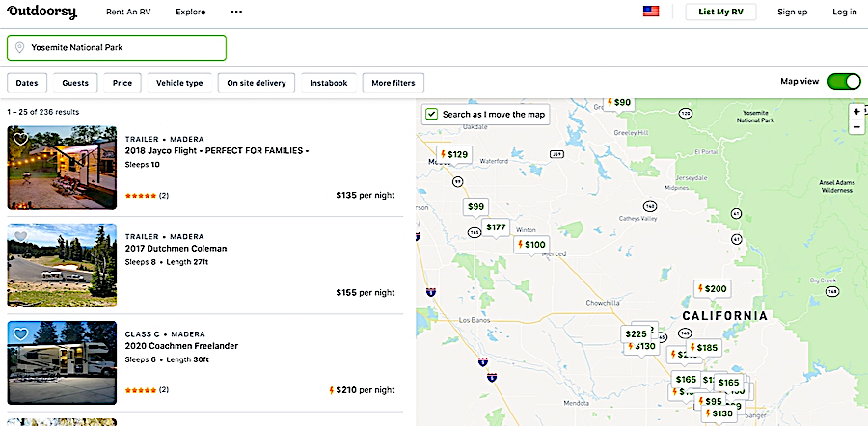Screen dimensions: 868x426
Task: Toggle the Instabook filter
Action: (330, 83)
